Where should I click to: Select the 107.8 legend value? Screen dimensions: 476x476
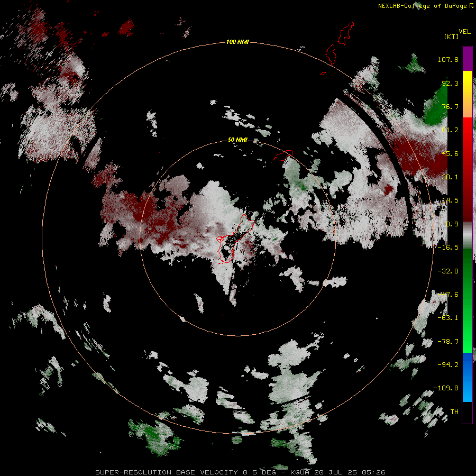(x=448, y=59)
